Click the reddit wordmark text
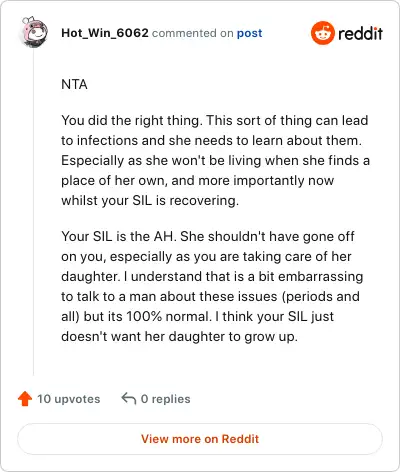Image resolution: width=400 pixels, height=472 pixels. [x=360, y=33]
